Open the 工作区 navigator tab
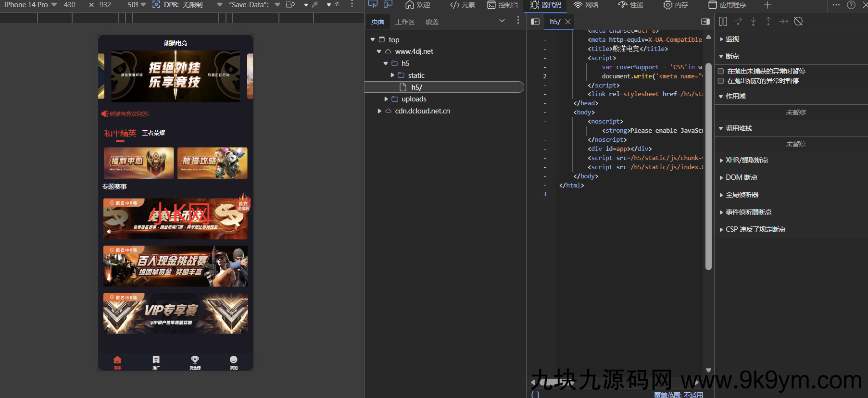 (405, 22)
